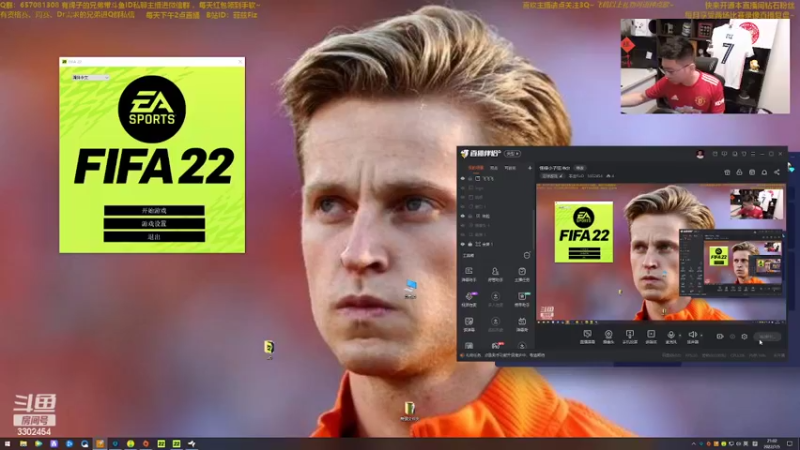Expand the microphone options arrow

coord(680,335)
